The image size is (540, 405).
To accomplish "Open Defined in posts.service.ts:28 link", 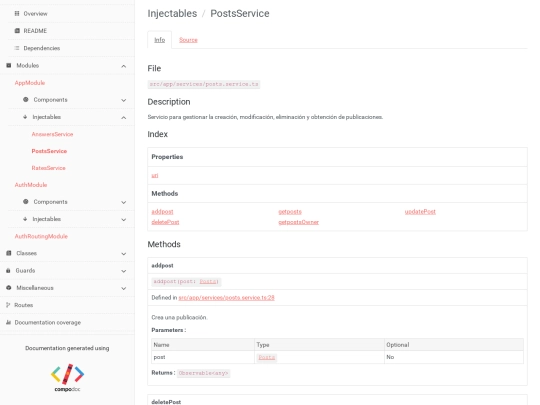I will (226, 298).
